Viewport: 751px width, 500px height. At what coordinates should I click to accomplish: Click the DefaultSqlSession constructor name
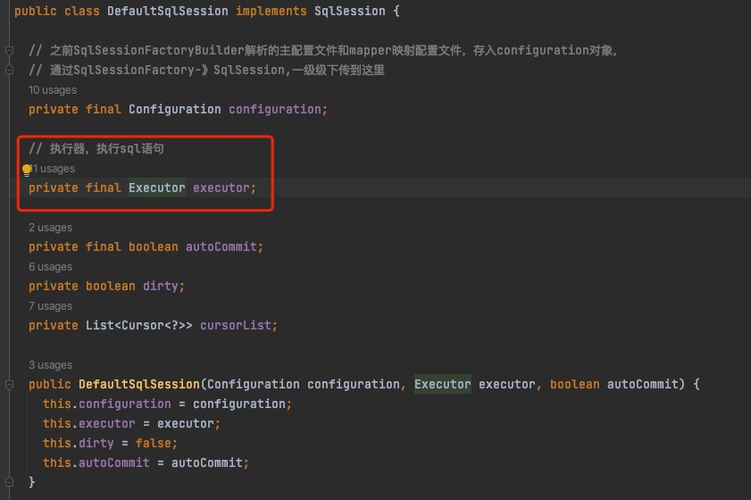(139, 384)
